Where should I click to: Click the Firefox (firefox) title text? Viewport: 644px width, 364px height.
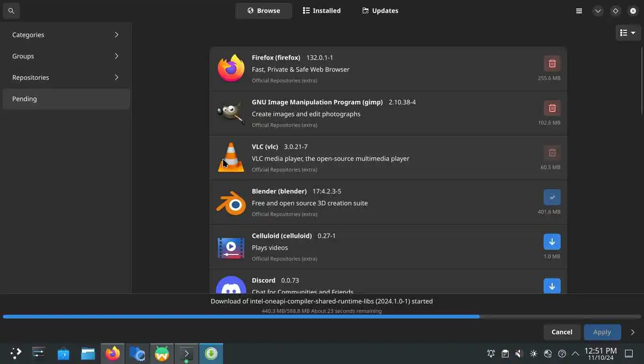point(276,57)
